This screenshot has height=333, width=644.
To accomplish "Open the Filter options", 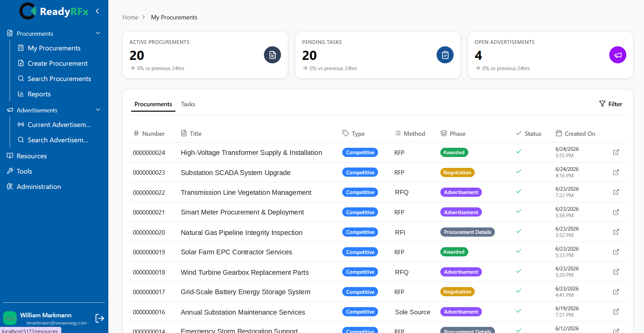I will point(611,104).
